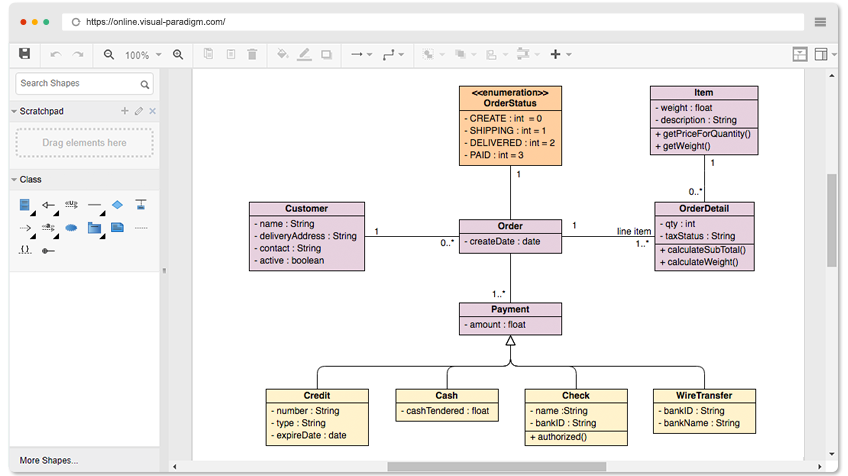Open the 100% zoom level dropdown
The image size is (848, 476).
click(143, 55)
